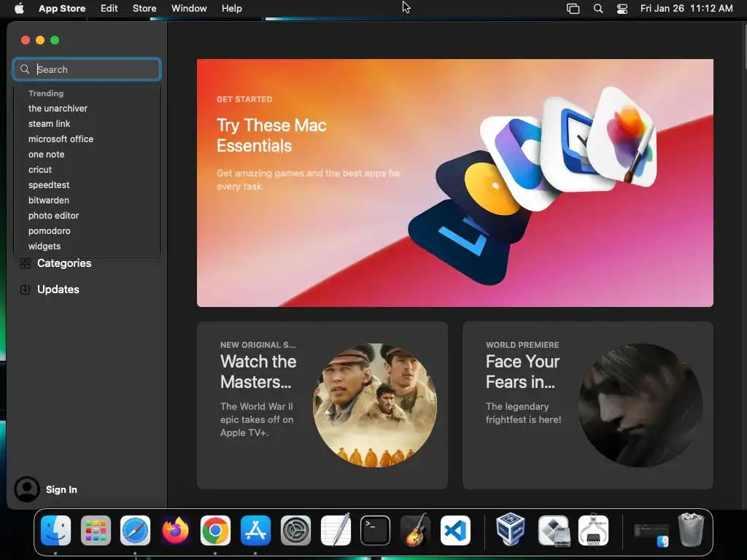Screen dimensions: 747x560
Task: Open the Apple menu
Action: (19, 9)
